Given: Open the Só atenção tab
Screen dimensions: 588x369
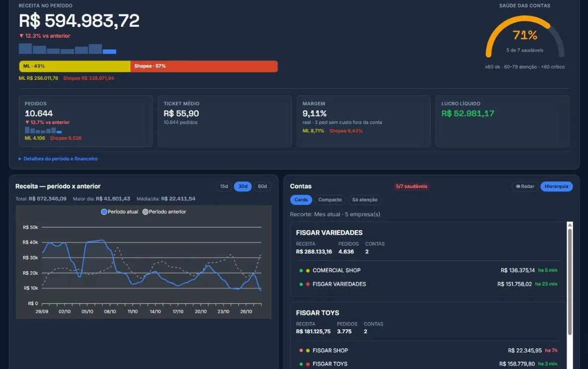Looking at the screenshot, I should tap(365, 200).
